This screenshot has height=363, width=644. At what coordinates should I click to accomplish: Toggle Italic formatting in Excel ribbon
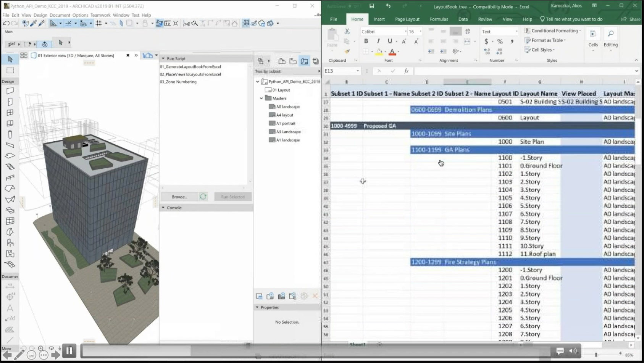tap(378, 41)
